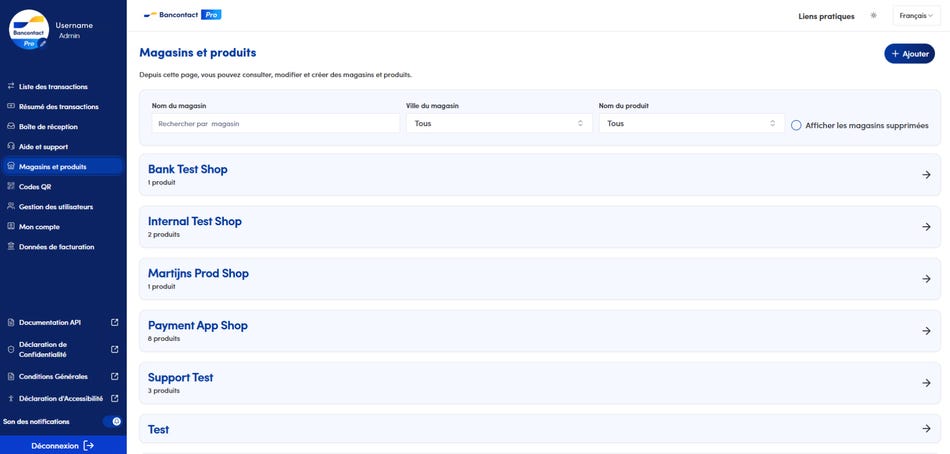
Task: Click the 8 produits text
Action: point(164,339)
